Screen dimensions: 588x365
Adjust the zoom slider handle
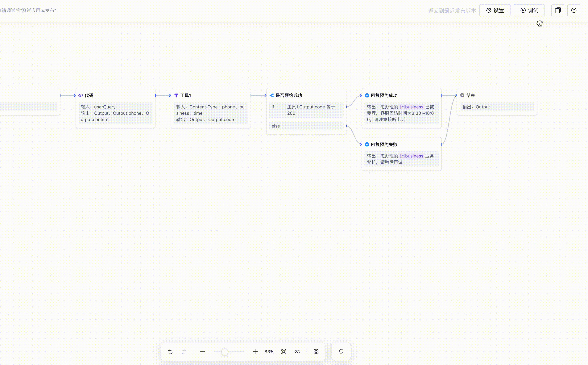pyautogui.click(x=225, y=352)
